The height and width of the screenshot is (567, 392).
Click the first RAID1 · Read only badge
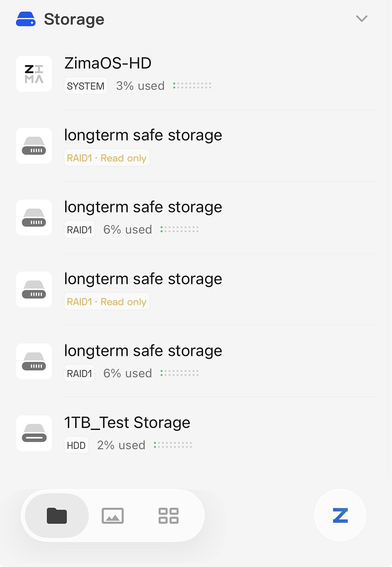[x=107, y=158]
